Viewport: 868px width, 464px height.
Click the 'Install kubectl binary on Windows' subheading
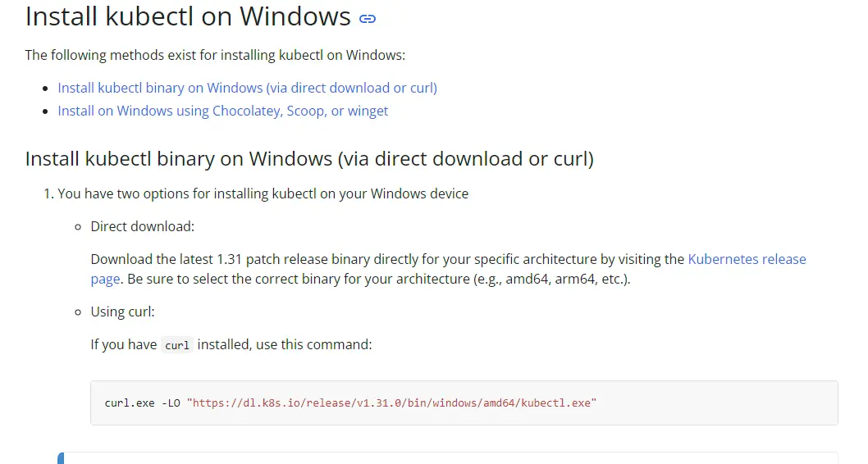[309, 159]
